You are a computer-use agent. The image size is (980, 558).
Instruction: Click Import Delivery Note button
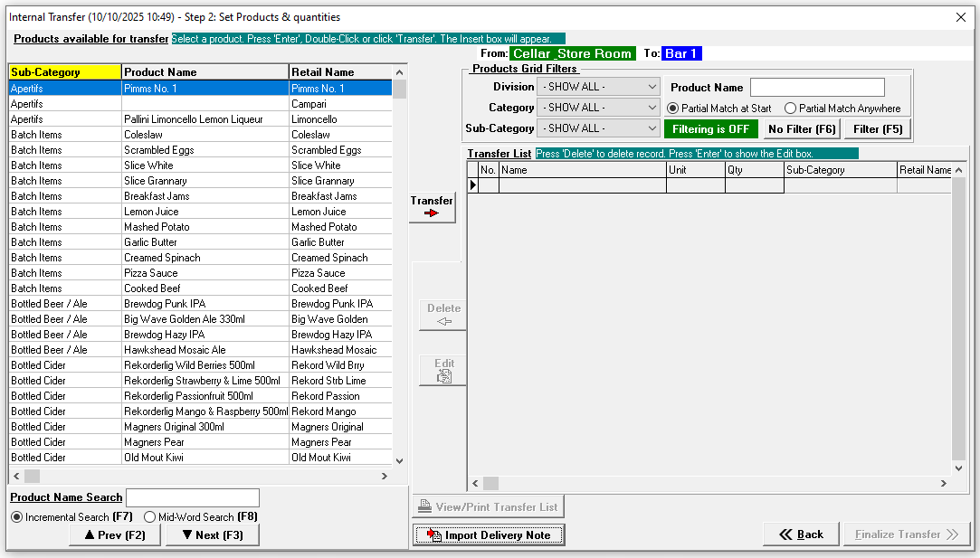point(489,535)
